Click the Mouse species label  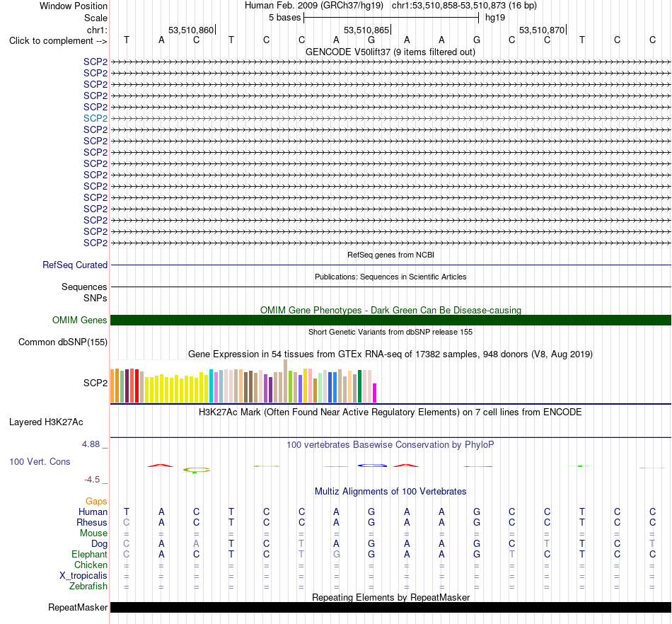tap(93, 533)
